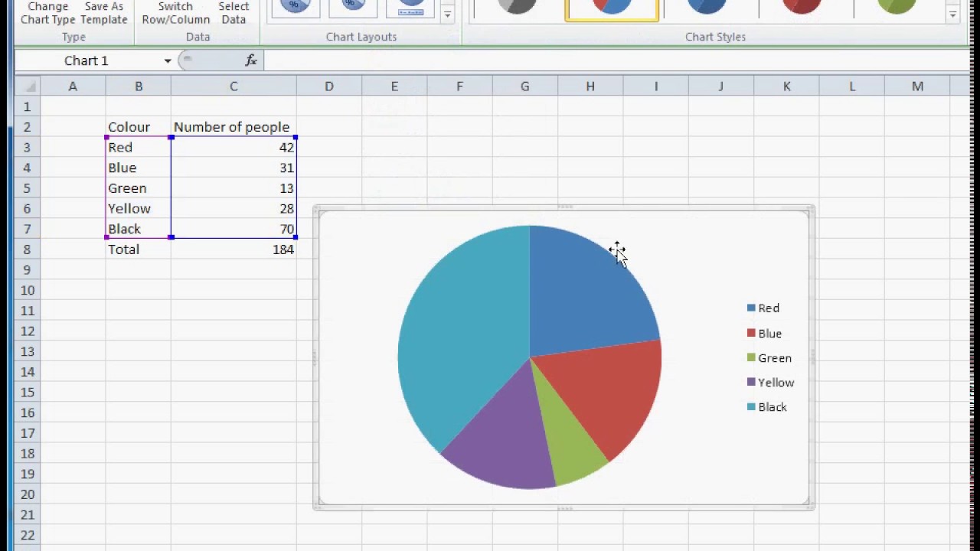
Task: Select column M header
Action: click(917, 86)
